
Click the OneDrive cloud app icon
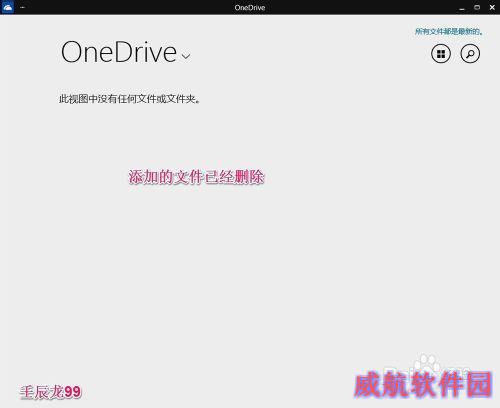click(7, 7)
